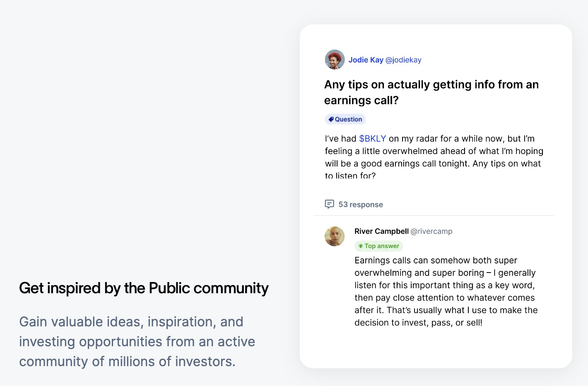
Task: Click the 'Gain valuable ideas' description paragraph
Action: [137, 342]
